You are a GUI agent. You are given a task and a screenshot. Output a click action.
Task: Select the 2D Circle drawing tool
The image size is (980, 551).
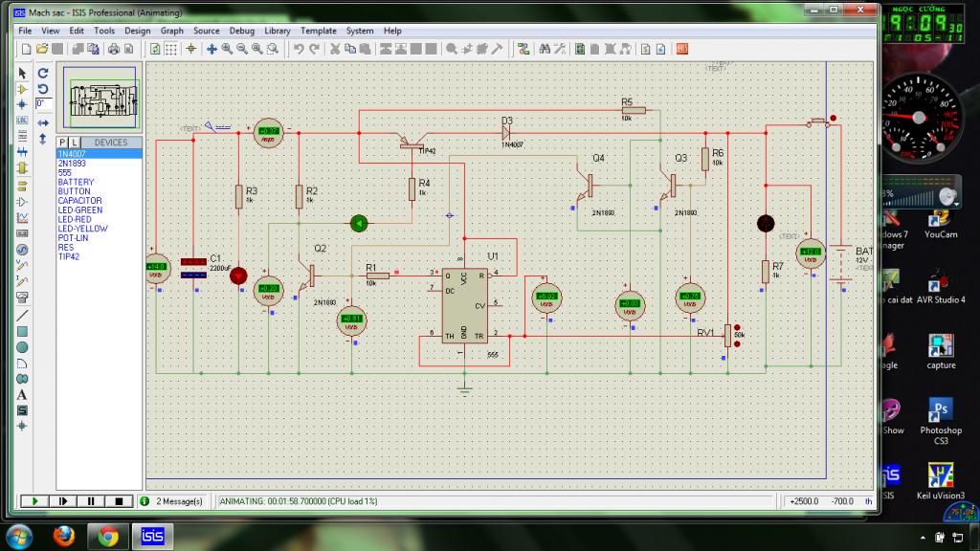tap(23, 347)
